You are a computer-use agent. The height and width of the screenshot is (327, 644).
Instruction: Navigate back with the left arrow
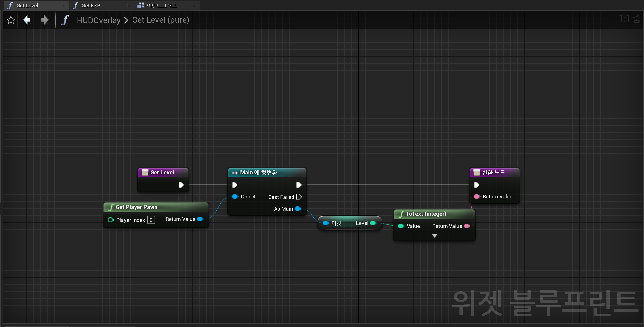pyautogui.click(x=27, y=20)
